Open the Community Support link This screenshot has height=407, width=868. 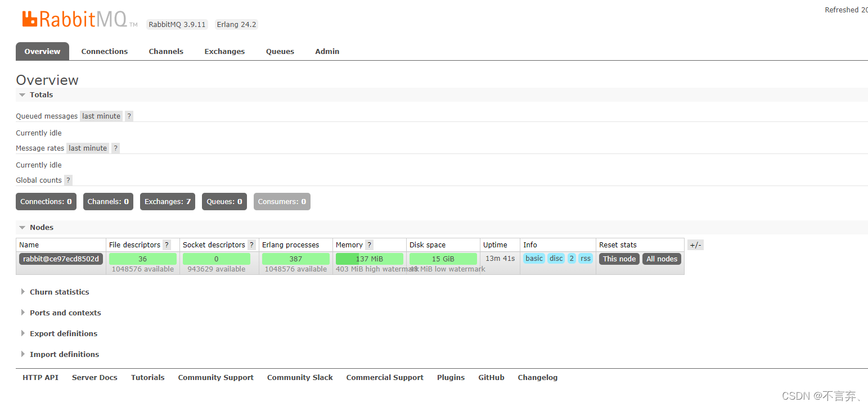pyautogui.click(x=216, y=378)
